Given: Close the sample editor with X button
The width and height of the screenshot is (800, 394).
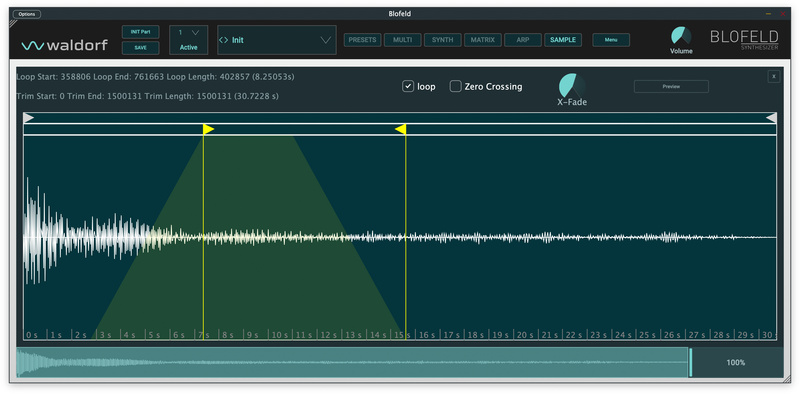Looking at the screenshot, I should [x=773, y=77].
